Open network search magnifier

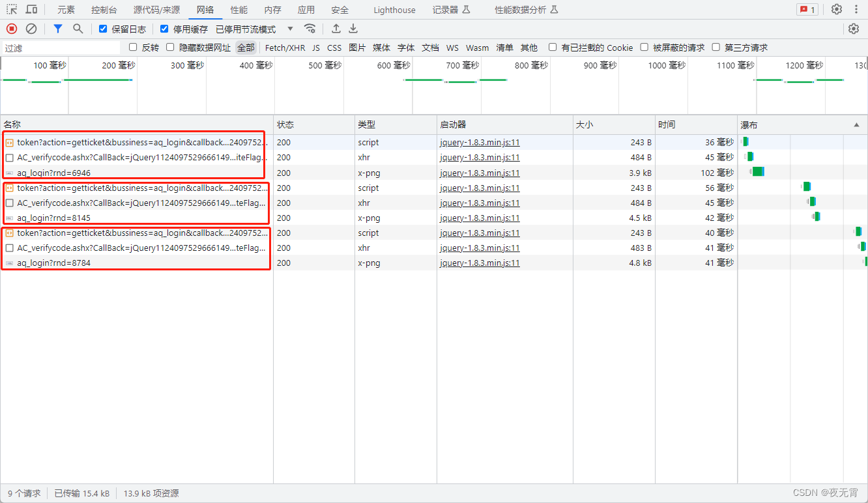pyautogui.click(x=78, y=29)
